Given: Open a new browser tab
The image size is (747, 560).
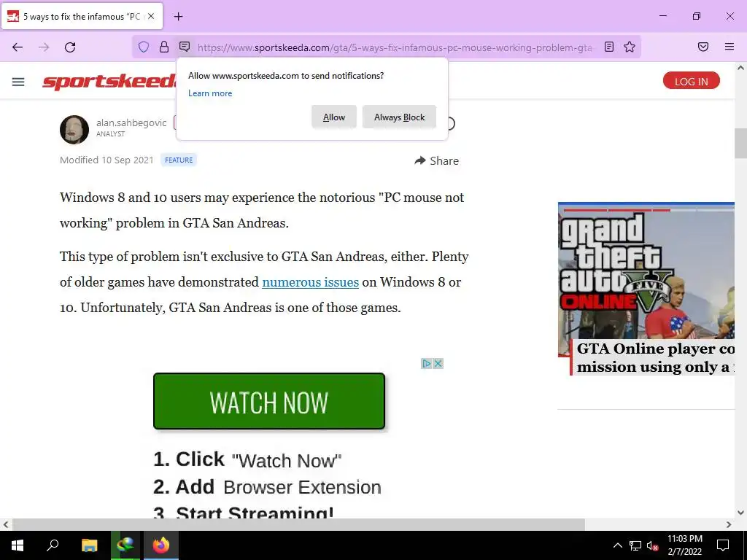Looking at the screenshot, I should (x=178, y=17).
